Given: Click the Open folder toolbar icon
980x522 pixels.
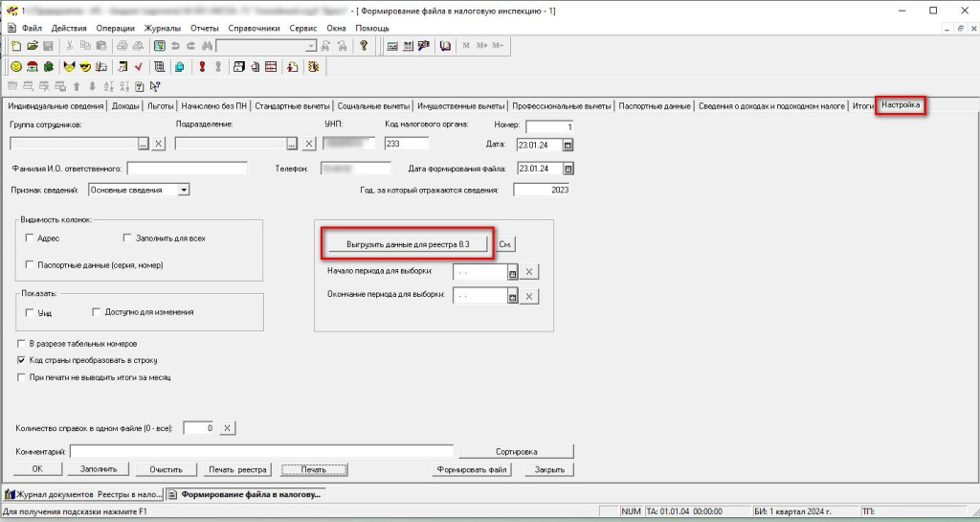Looking at the screenshot, I should pyautogui.click(x=32, y=46).
